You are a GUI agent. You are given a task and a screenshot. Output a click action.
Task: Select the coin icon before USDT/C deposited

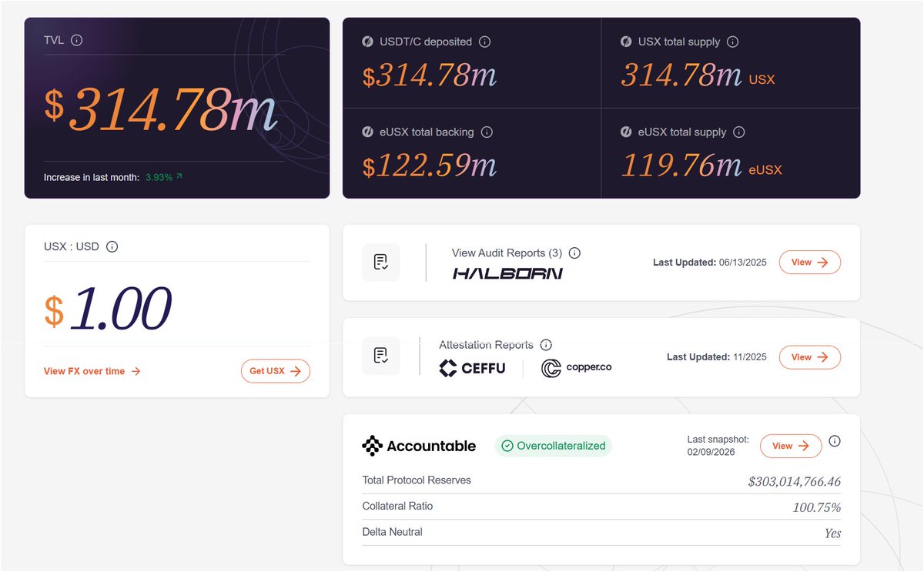[x=368, y=42]
